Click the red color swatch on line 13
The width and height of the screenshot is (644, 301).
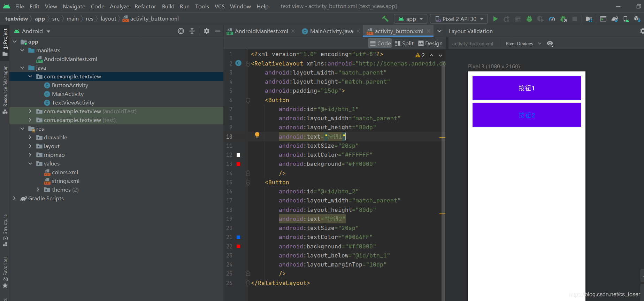click(238, 164)
